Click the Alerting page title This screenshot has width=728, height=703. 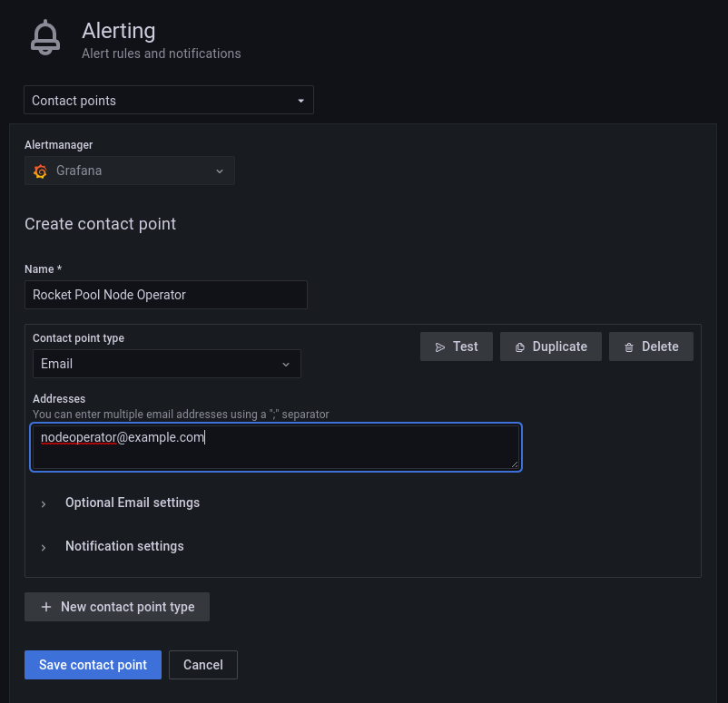point(118,31)
